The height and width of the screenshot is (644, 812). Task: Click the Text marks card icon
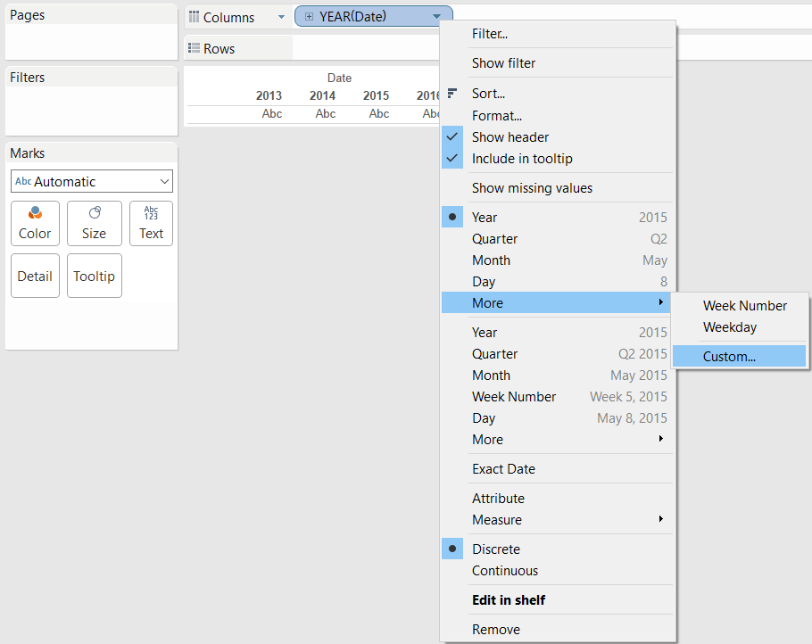tap(151, 213)
